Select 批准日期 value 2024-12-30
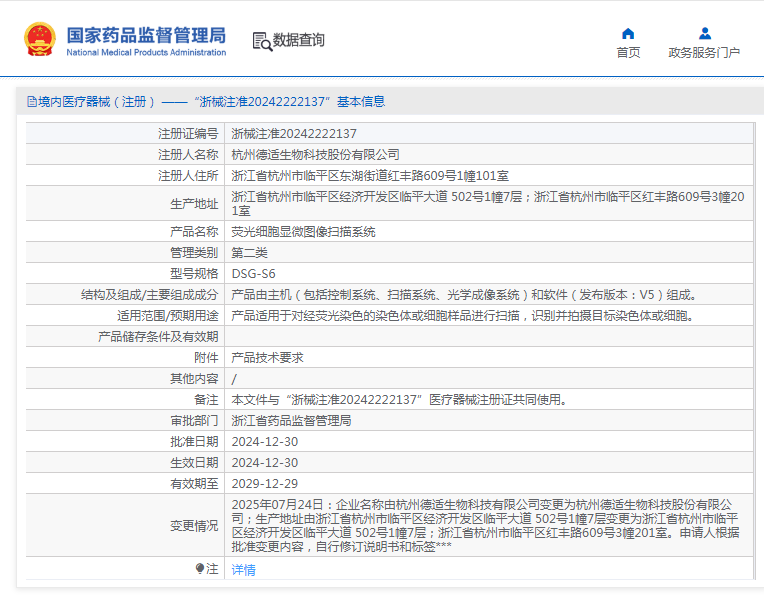Screen dimensions: 764x599 [x=265, y=442]
